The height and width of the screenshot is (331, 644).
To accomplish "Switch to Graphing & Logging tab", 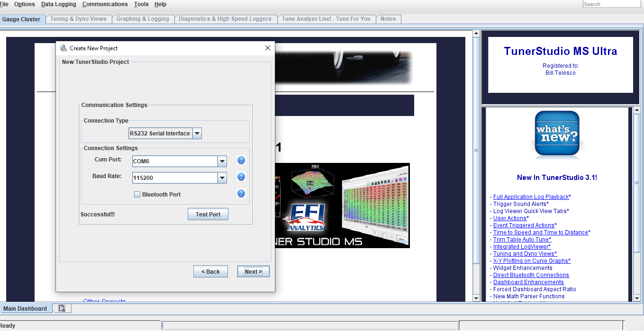I will [x=143, y=19].
